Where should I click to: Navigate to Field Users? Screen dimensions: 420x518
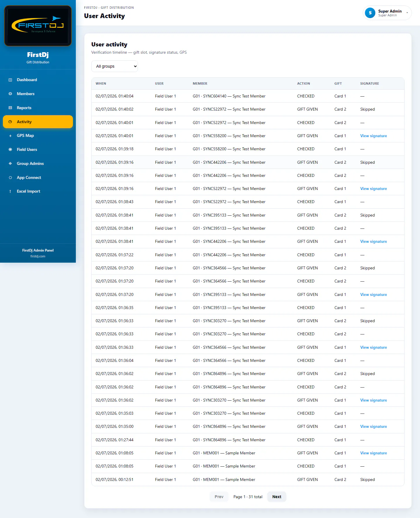click(x=38, y=150)
